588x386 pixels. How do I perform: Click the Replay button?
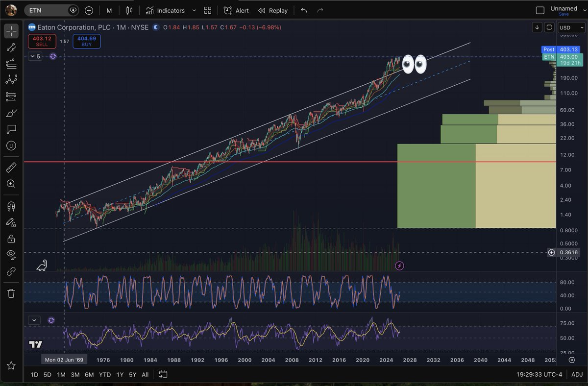[x=273, y=10]
